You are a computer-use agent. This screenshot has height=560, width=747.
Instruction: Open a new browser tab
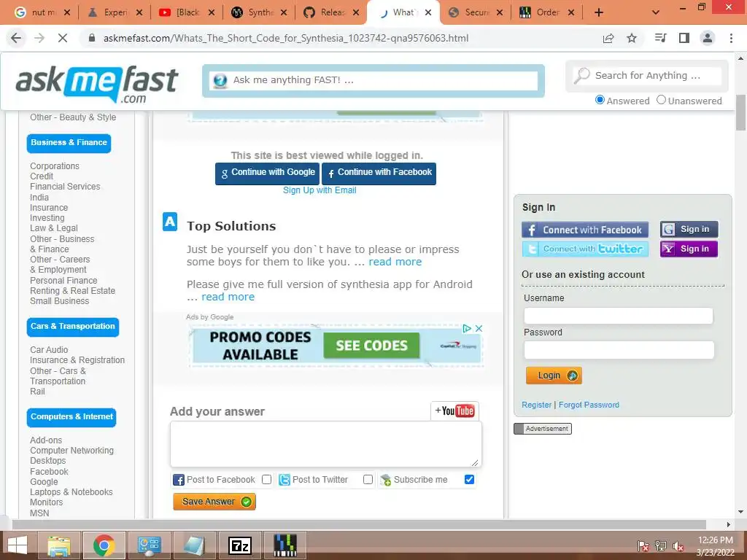599,12
